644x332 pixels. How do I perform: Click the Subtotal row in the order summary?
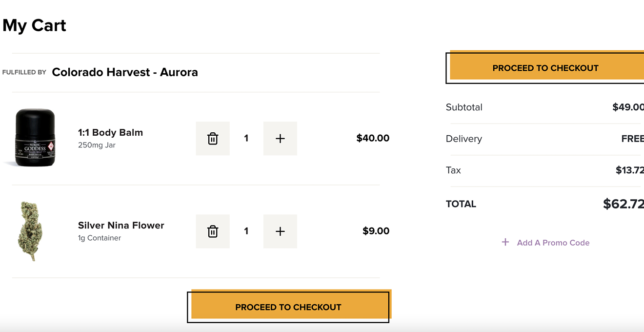coord(463,107)
